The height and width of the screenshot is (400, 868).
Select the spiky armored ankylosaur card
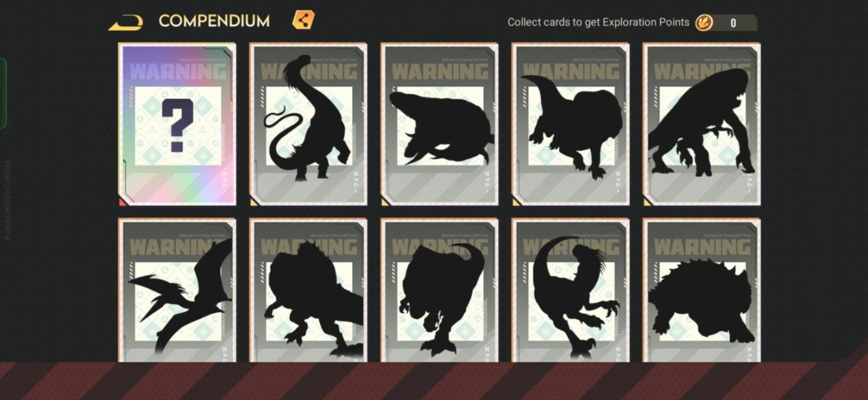[x=701, y=290]
